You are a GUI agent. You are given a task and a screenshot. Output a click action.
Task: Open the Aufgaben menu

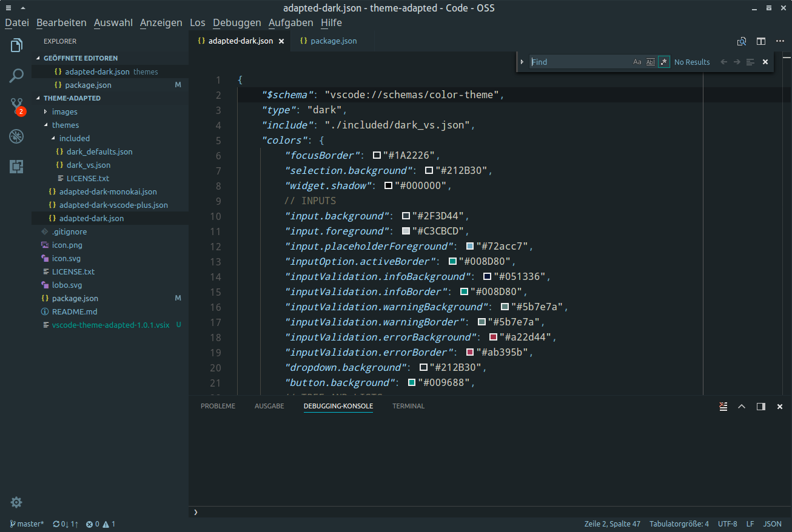[x=291, y=22]
